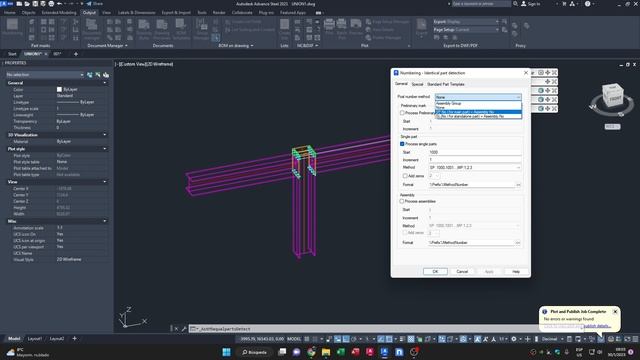
Task: Check the Process assemblies checkbox
Action: point(402,201)
